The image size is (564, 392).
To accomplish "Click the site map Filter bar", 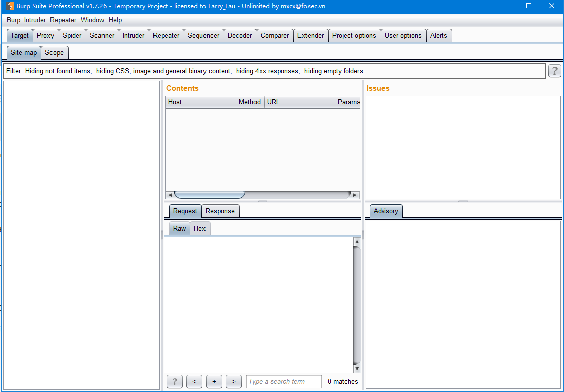I will click(x=274, y=71).
